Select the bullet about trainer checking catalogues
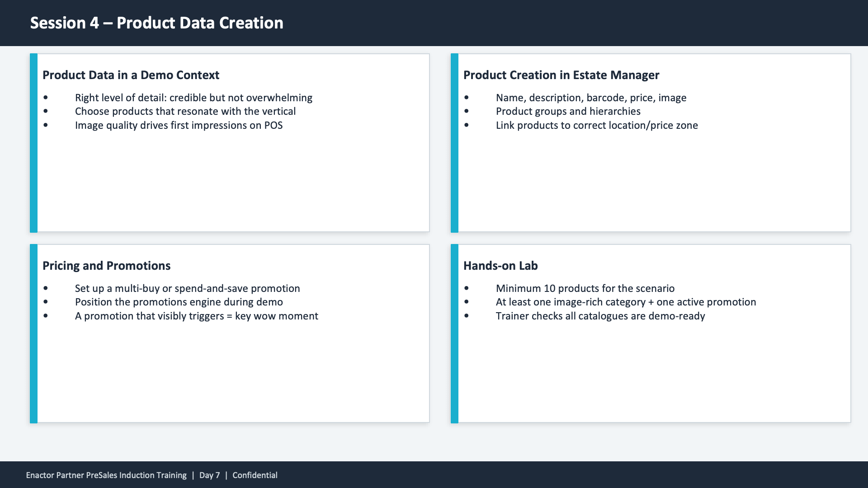868x488 pixels. pos(600,316)
